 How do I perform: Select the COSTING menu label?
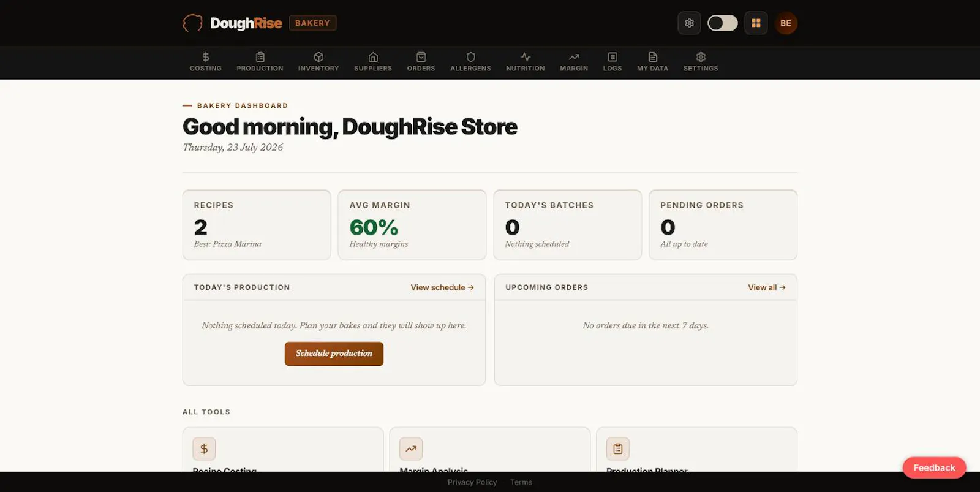[206, 69]
